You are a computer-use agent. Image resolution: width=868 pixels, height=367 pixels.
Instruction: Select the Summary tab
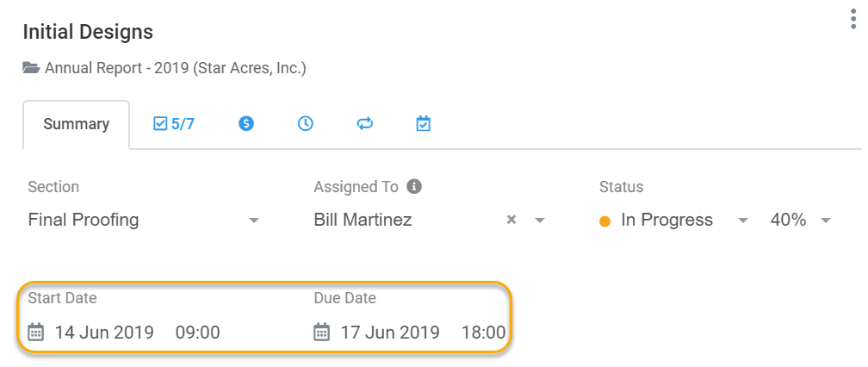77,124
